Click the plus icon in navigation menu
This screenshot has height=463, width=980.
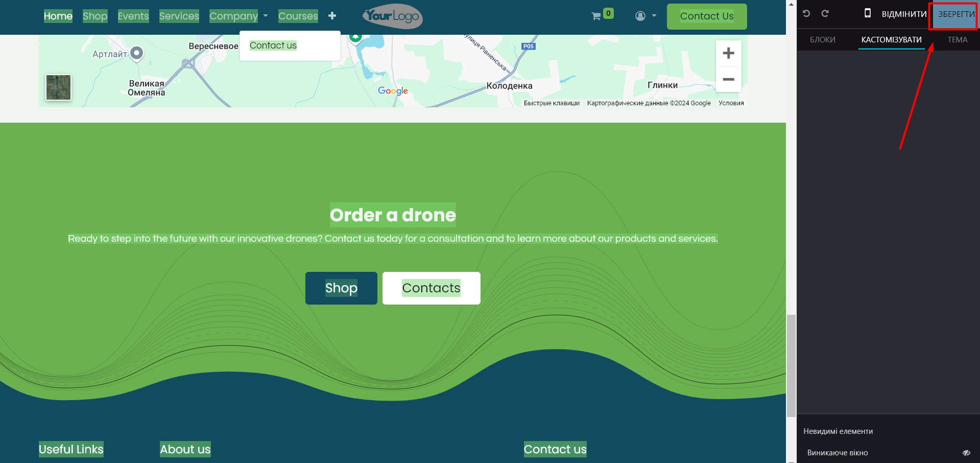[332, 16]
